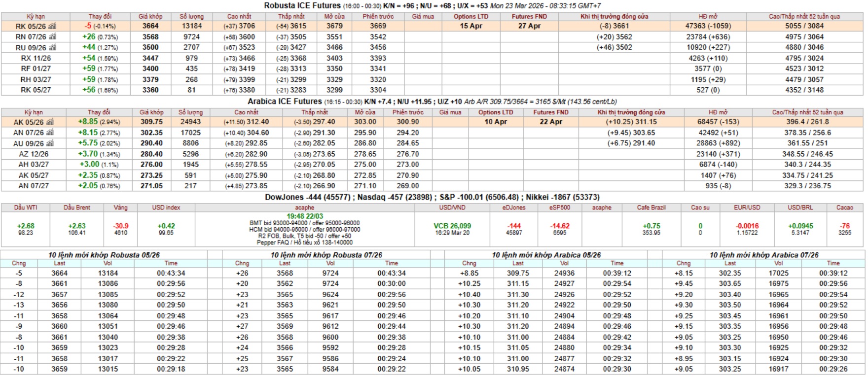Viewport: 868px width, 377px height.
Task: Click '10 lệnh mới khớp Robusta 05/26' heading
Action: [x=104, y=255]
